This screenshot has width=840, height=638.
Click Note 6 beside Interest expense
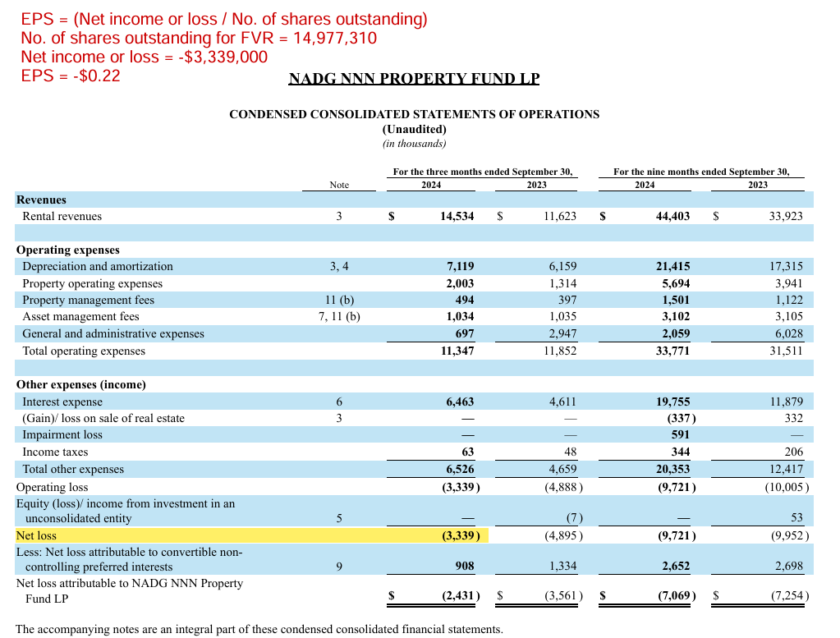[x=338, y=402]
